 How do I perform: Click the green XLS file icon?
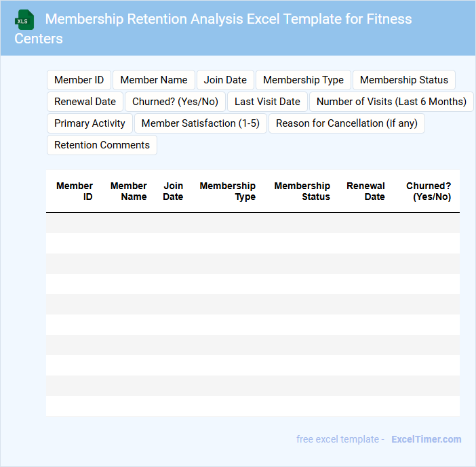24,20
